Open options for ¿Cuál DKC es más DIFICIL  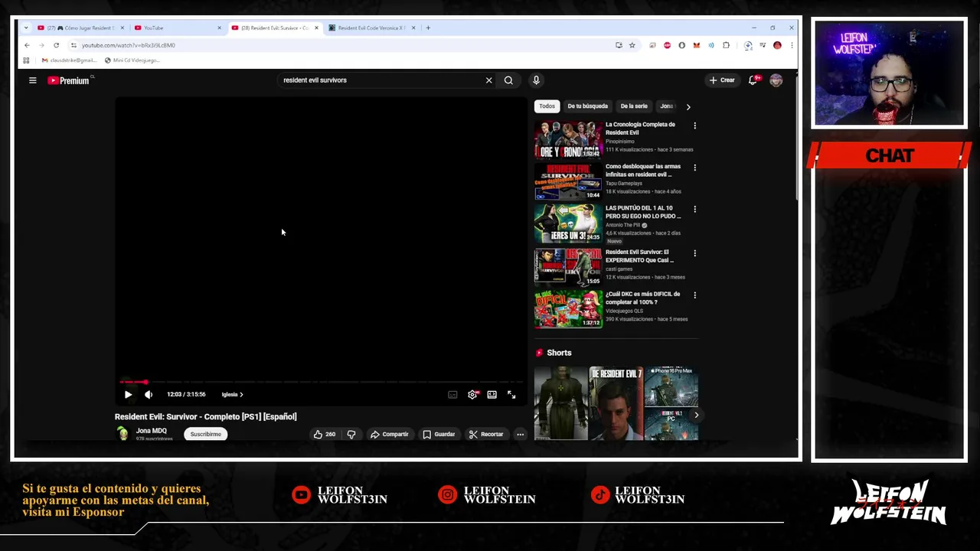pos(694,295)
